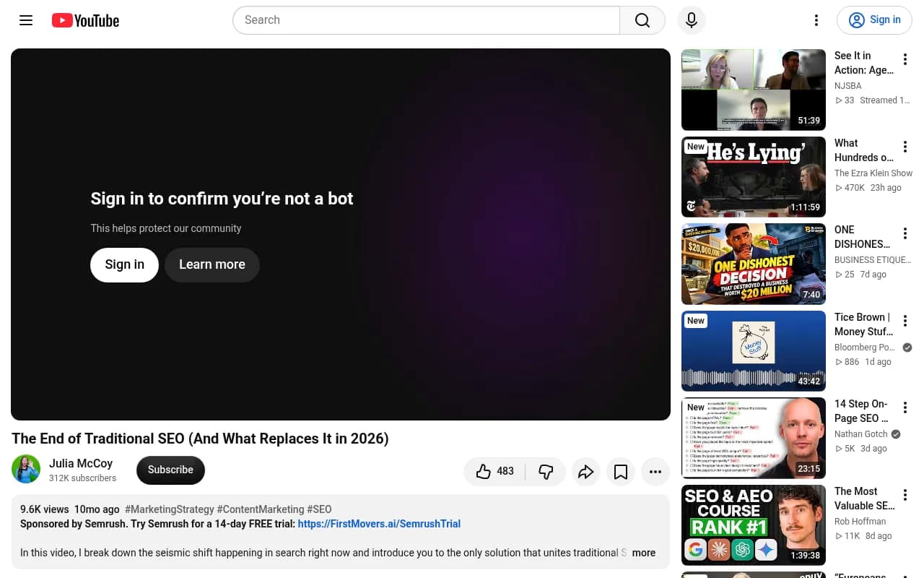Like the video with thumbs up

(x=494, y=472)
